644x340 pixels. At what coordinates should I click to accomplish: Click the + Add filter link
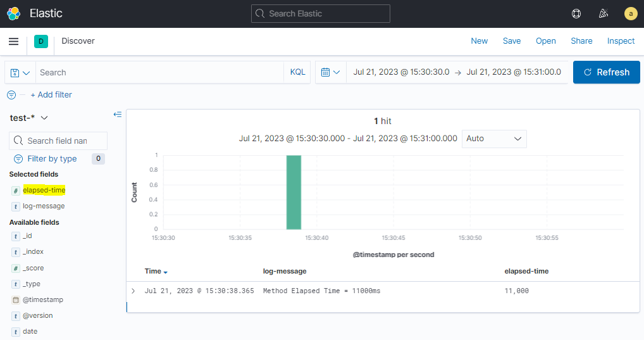(x=51, y=95)
